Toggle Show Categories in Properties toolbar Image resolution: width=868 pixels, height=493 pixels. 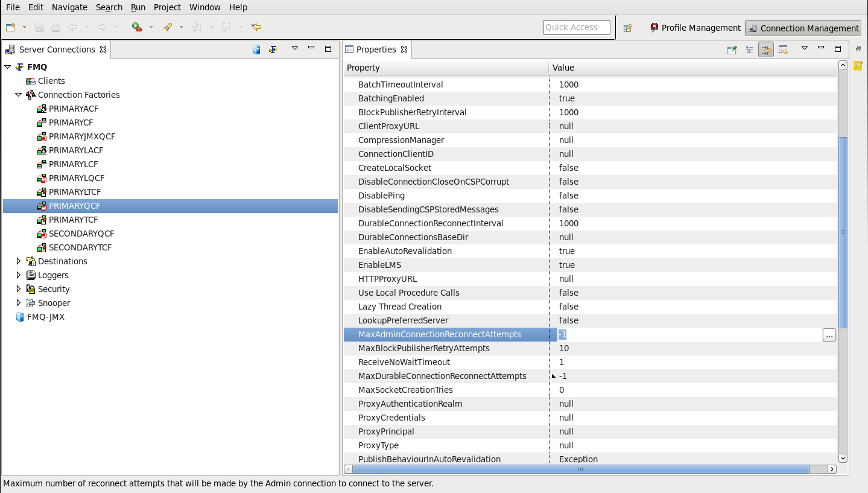[x=749, y=49]
